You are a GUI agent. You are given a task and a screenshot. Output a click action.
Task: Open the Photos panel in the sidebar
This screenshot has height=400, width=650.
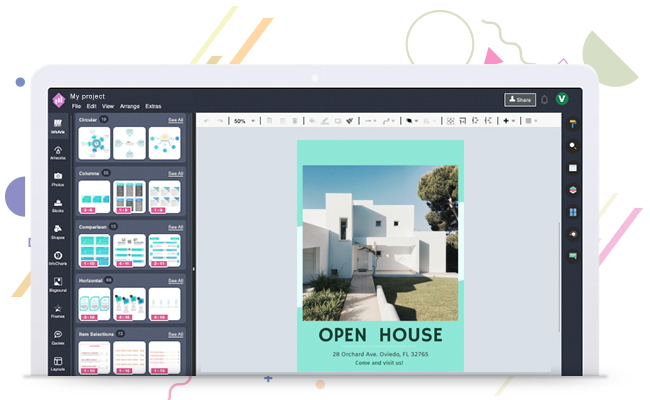point(58,179)
